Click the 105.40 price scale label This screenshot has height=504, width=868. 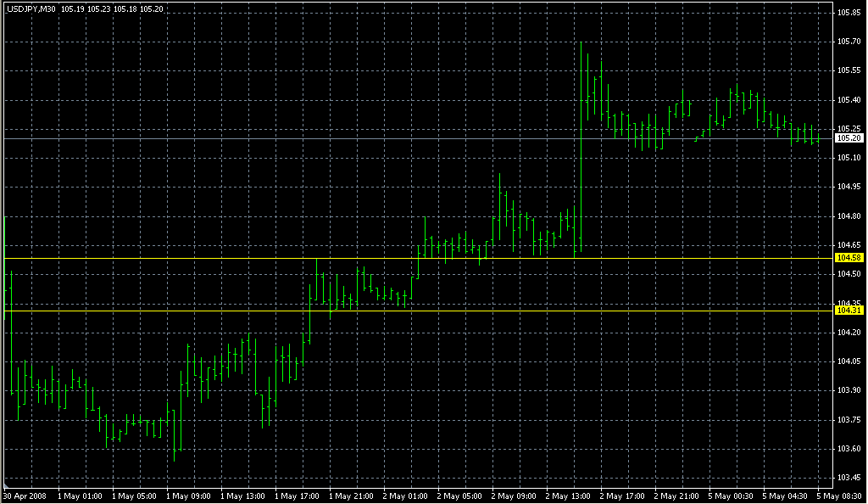coord(849,100)
